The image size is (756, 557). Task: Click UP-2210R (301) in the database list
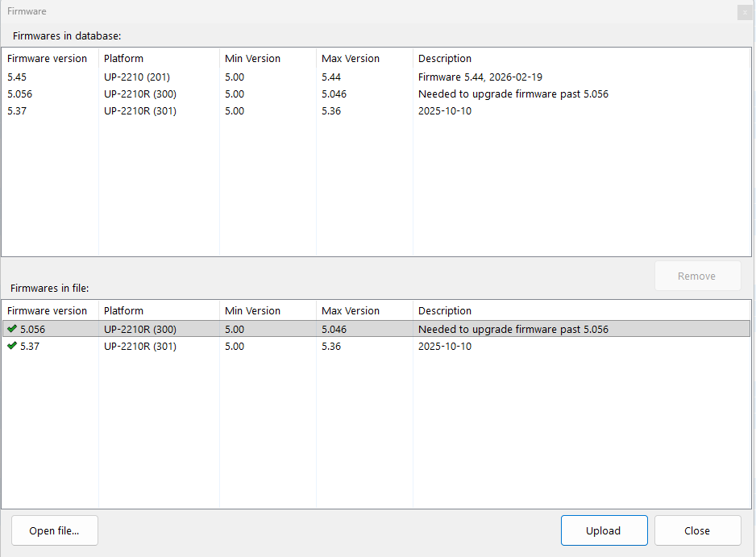[140, 111]
